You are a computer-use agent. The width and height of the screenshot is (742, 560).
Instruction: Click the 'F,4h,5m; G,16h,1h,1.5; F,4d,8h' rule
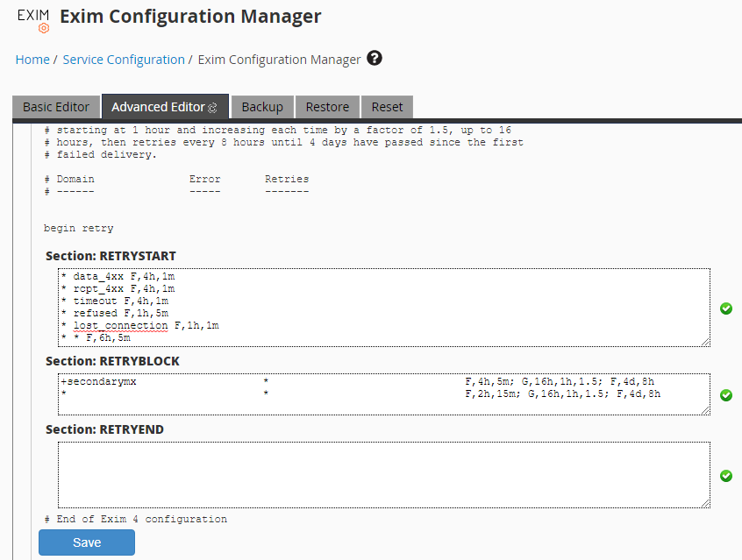pyautogui.click(x=560, y=382)
